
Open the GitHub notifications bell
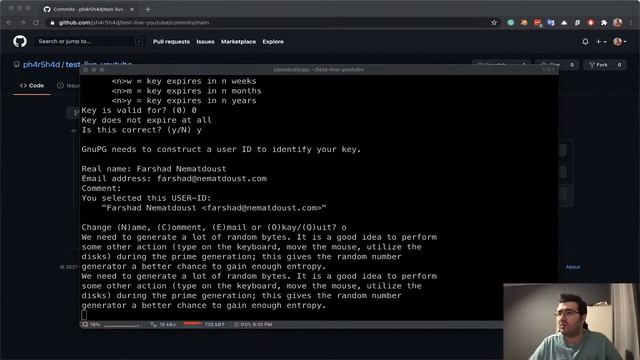coord(585,42)
